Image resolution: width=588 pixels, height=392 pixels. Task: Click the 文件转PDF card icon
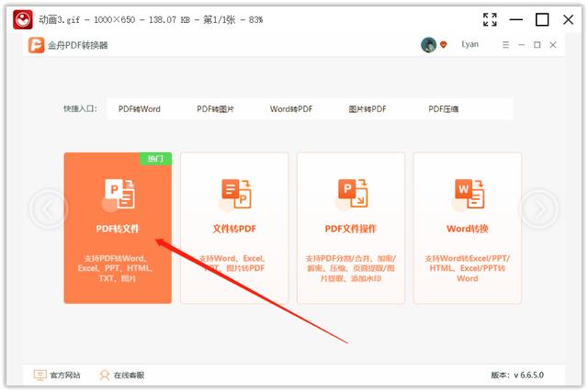coord(234,194)
